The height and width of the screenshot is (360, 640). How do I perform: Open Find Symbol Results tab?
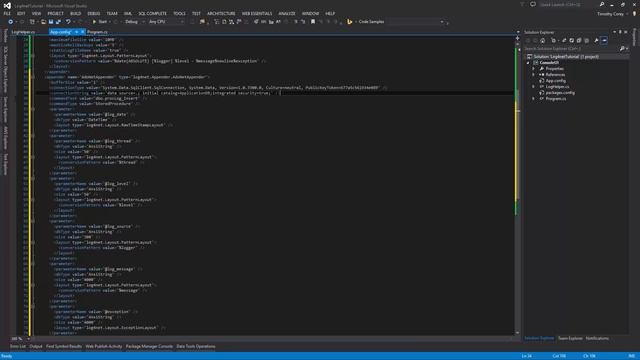pyautogui.click(x=64, y=347)
